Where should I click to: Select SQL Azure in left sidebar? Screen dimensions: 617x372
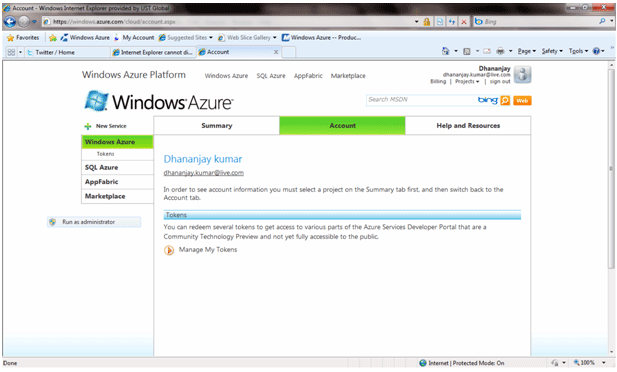[x=117, y=168]
